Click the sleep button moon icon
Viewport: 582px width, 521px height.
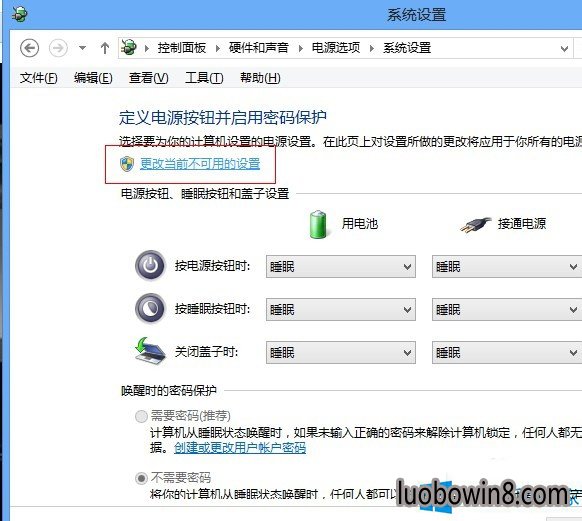tap(150, 309)
